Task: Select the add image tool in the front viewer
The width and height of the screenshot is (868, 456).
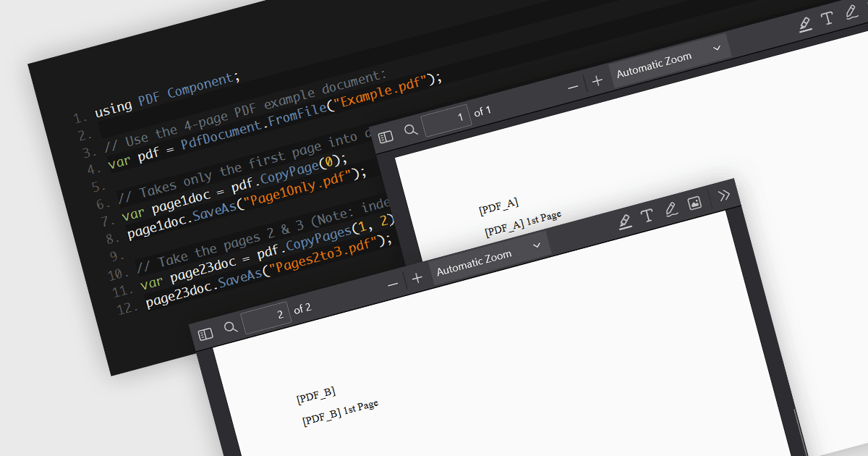Action: tap(694, 203)
